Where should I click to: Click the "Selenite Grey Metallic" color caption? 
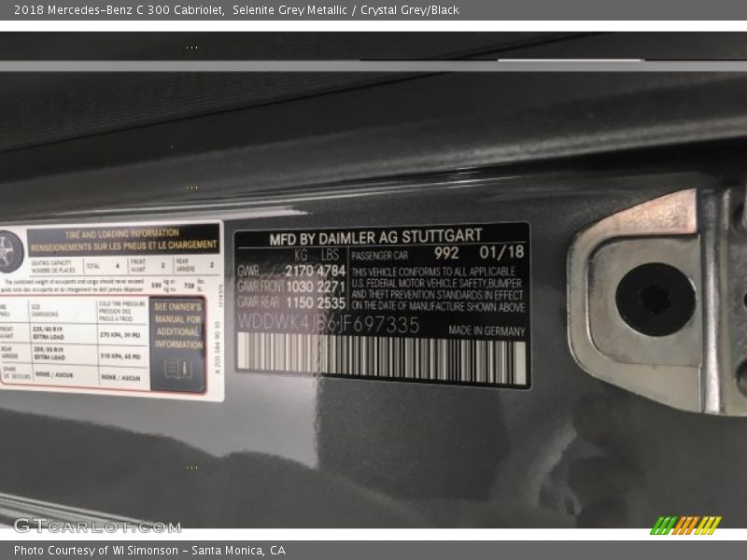pos(289,10)
